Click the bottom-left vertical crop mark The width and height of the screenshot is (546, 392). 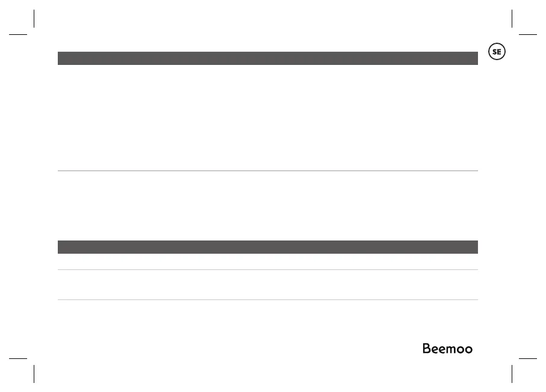(x=35, y=373)
